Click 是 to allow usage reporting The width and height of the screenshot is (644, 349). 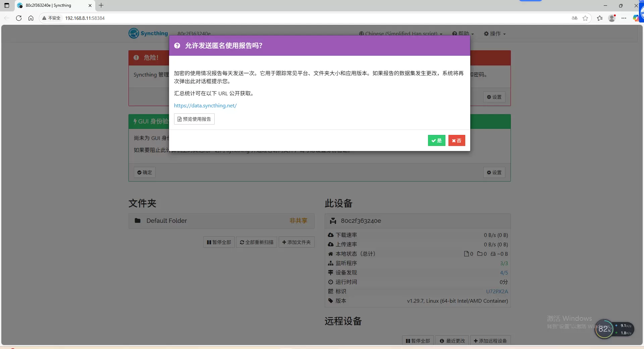click(x=436, y=141)
